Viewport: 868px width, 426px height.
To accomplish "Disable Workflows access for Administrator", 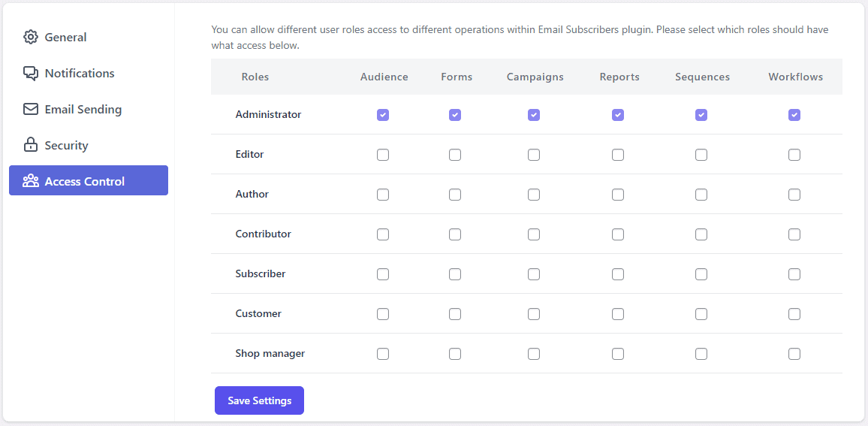I will coord(794,115).
